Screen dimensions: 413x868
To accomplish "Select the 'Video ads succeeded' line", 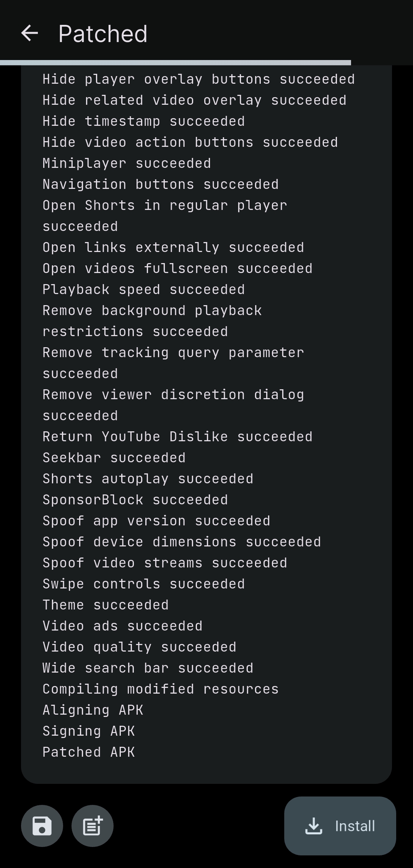I will tap(122, 626).
